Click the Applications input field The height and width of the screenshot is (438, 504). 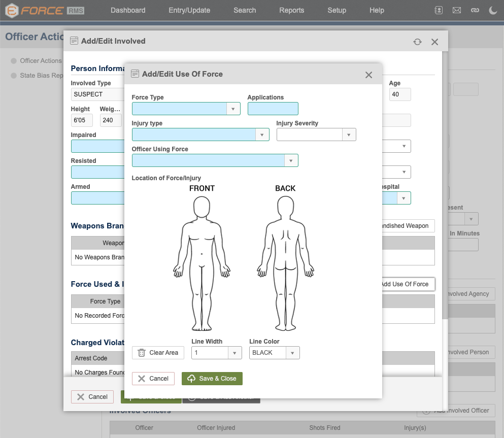[273, 109]
